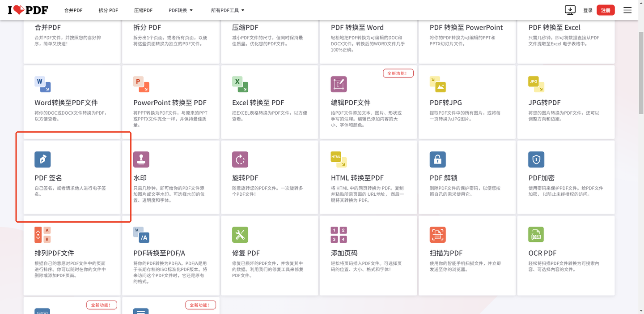This screenshot has height=314, width=644.
Task: Open the OCR PDF icon
Action: coord(537,235)
